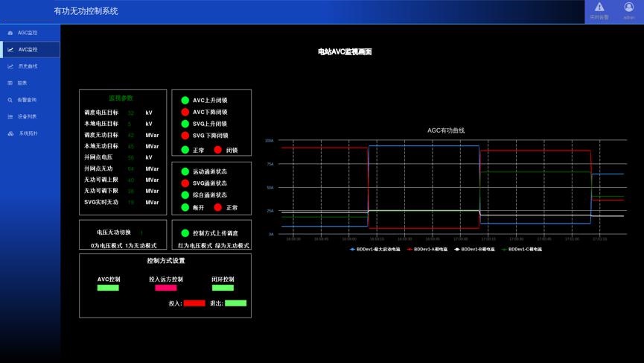Click the 告警查询 magnifier icon
644x363 pixels.
pyautogui.click(x=10, y=100)
